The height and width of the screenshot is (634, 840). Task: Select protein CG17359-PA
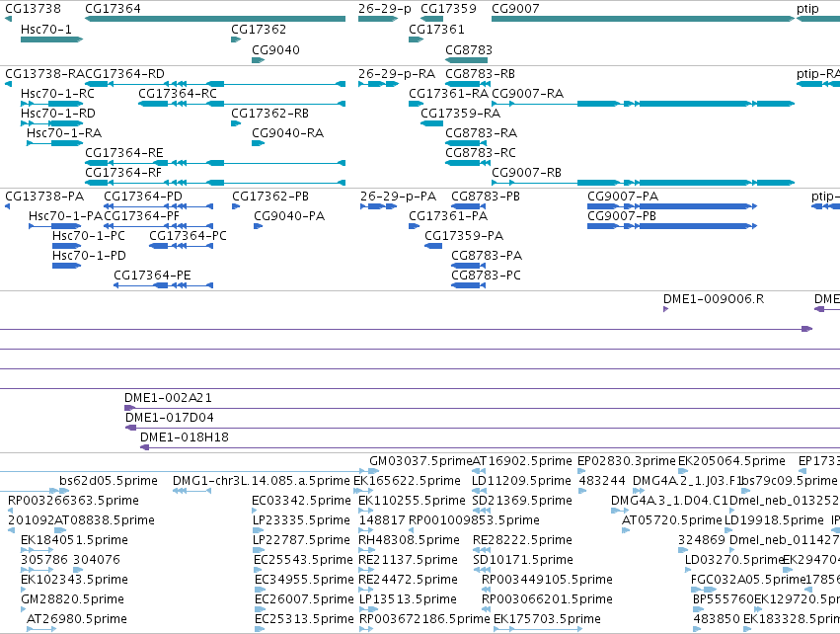[433, 246]
